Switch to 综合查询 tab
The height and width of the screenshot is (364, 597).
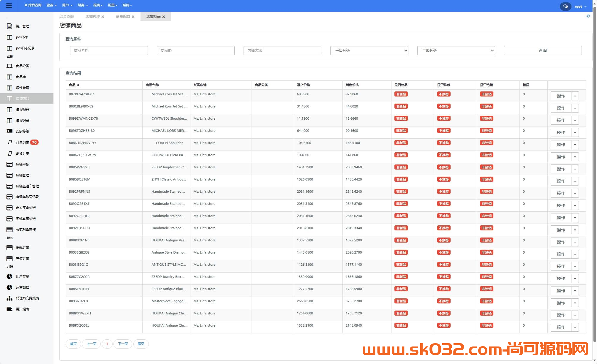click(67, 16)
